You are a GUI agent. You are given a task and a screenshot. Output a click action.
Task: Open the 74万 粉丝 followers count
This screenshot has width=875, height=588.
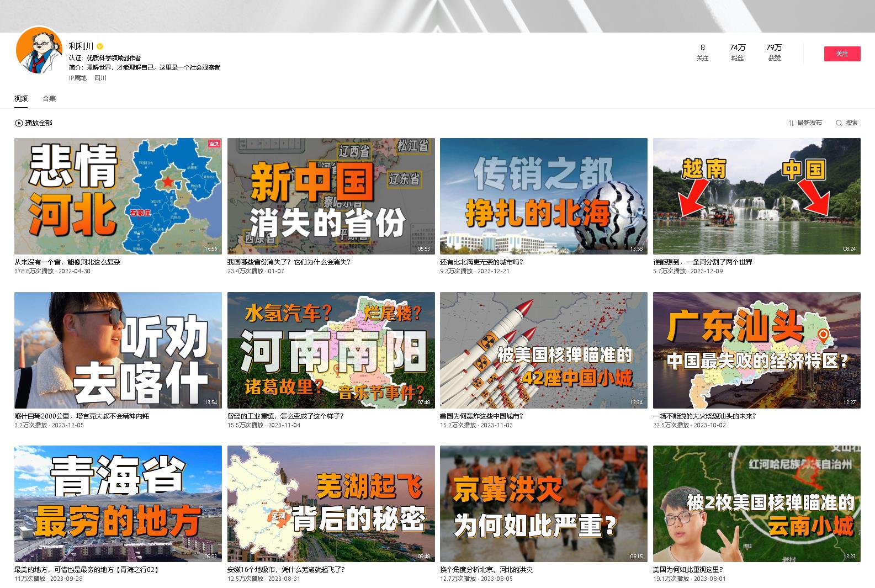click(x=737, y=52)
